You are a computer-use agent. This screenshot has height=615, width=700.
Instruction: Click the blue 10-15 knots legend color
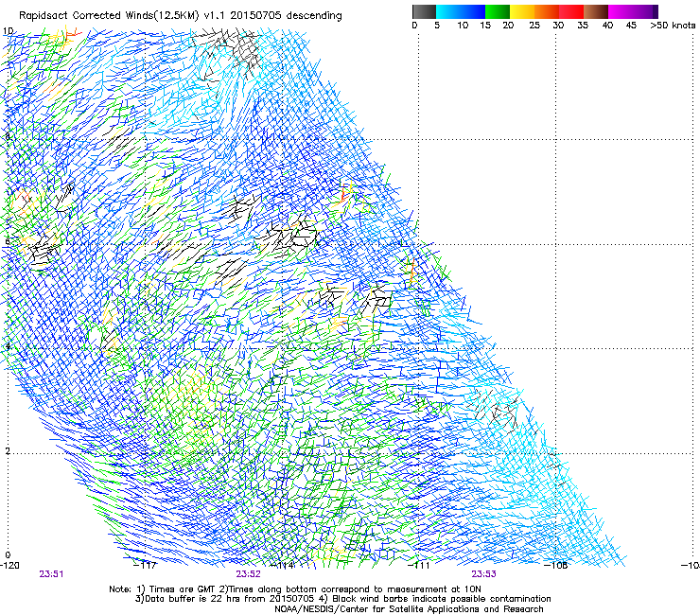pyautogui.click(x=473, y=11)
